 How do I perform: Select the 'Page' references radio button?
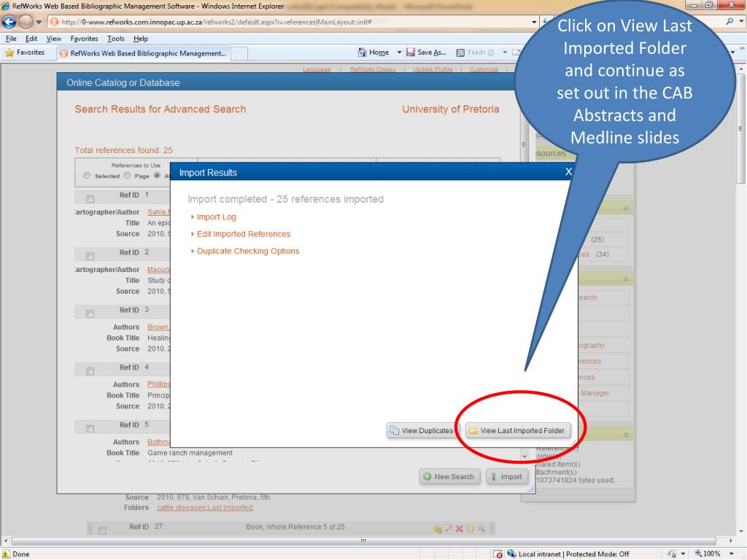(x=127, y=176)
